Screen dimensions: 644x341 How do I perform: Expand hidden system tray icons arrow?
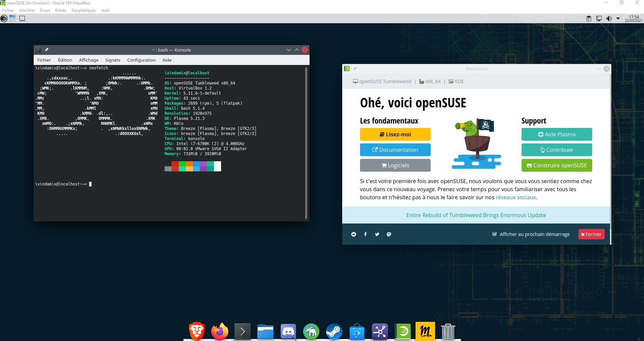click(618, 19)
